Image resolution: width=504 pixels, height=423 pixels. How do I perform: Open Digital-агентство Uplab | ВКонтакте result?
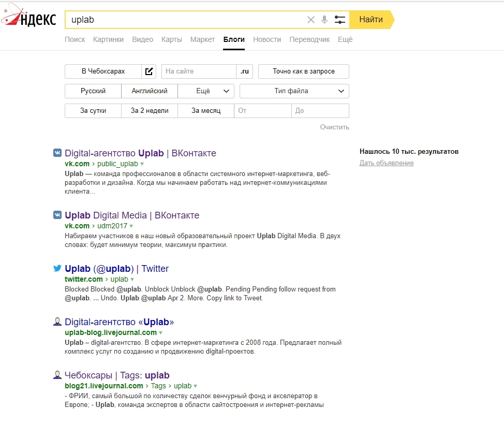coord(140,153)
